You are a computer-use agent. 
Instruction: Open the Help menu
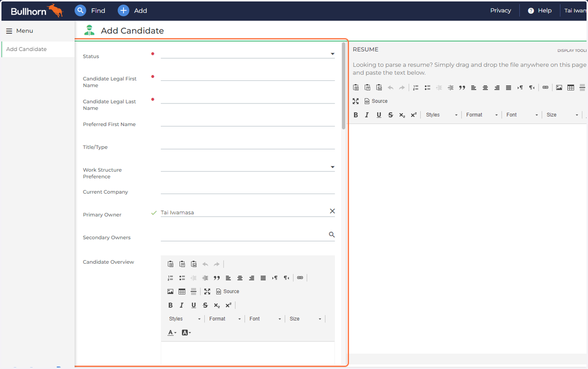(x=539, y=10)
